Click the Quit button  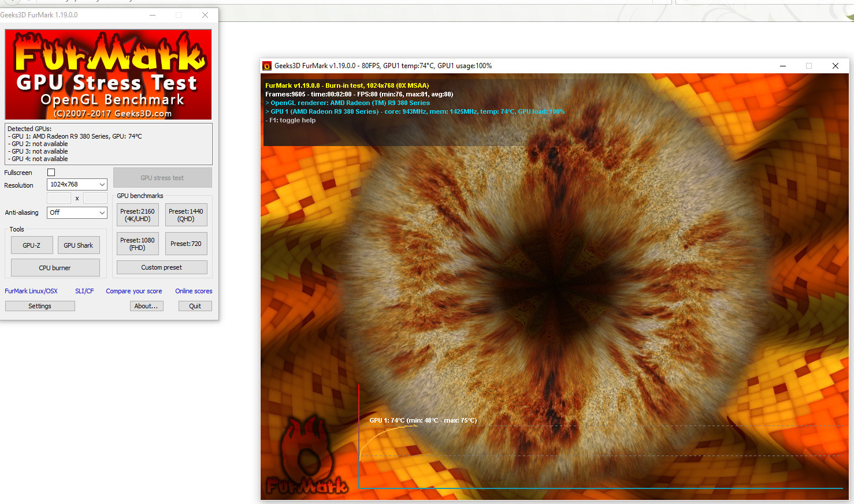pos(195,306)
